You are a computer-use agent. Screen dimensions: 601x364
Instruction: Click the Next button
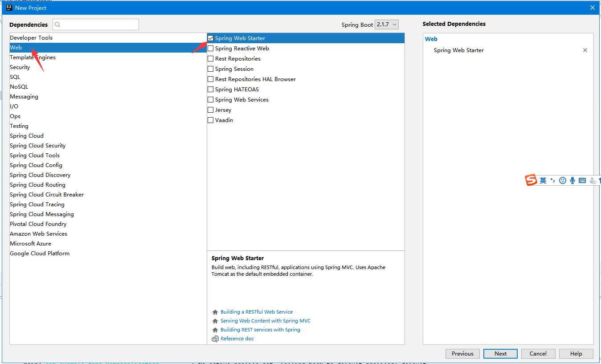pyautogui.click(x=500, y=354)
